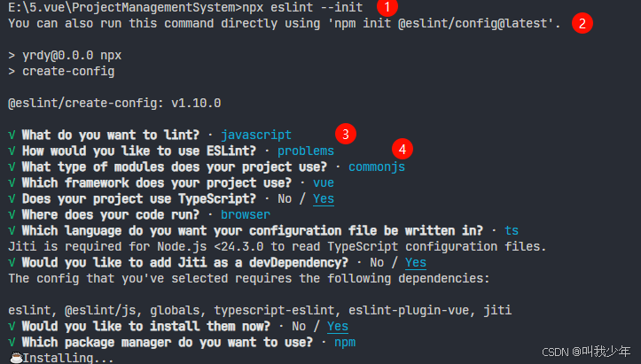
Task: Click the red circle marker numbered 3
Action: point(346,134)
